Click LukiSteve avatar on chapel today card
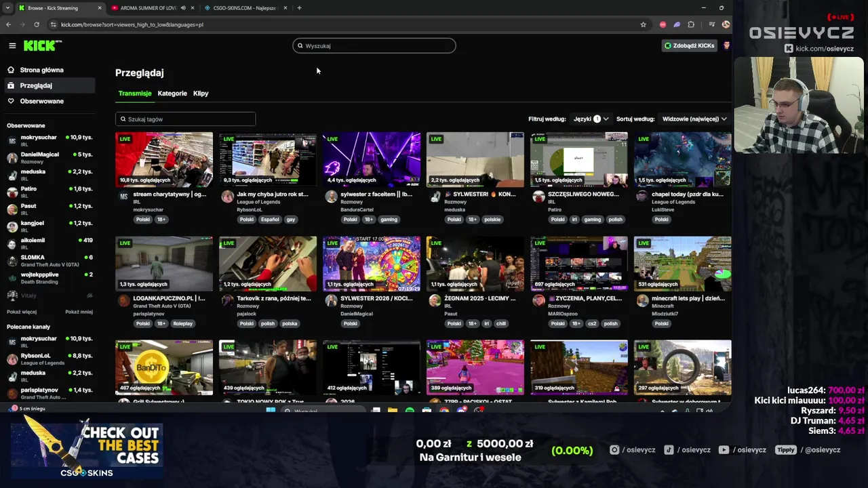This screenshot has height=488, width=868. 642,197
